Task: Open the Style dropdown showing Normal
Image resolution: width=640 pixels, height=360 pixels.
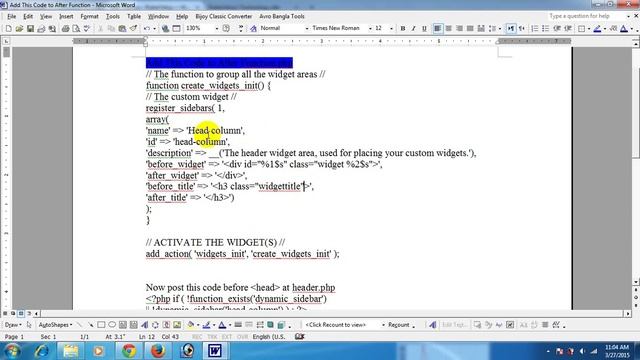Action: [307, 29]
